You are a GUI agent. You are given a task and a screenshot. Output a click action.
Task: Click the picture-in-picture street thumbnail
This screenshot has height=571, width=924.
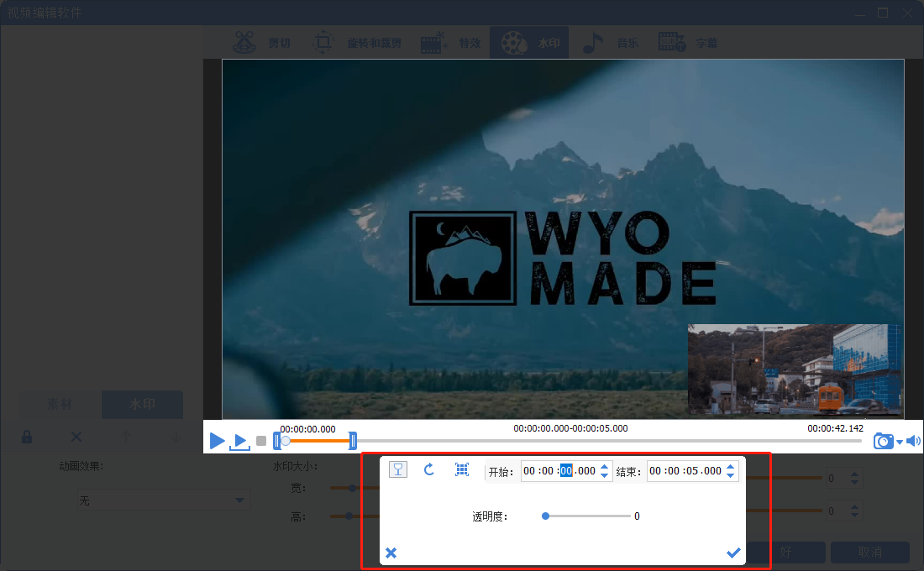click(795, 369)
